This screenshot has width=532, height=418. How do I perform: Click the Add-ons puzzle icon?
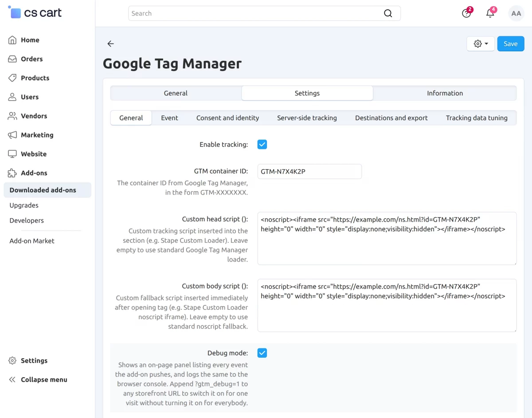click(x=12, y=173)
